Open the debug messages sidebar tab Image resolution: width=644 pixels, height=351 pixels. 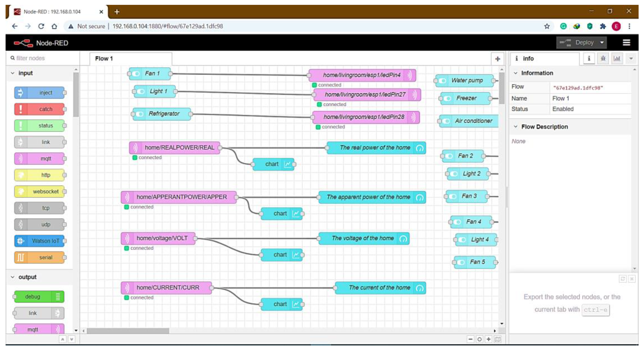(603, 58)
